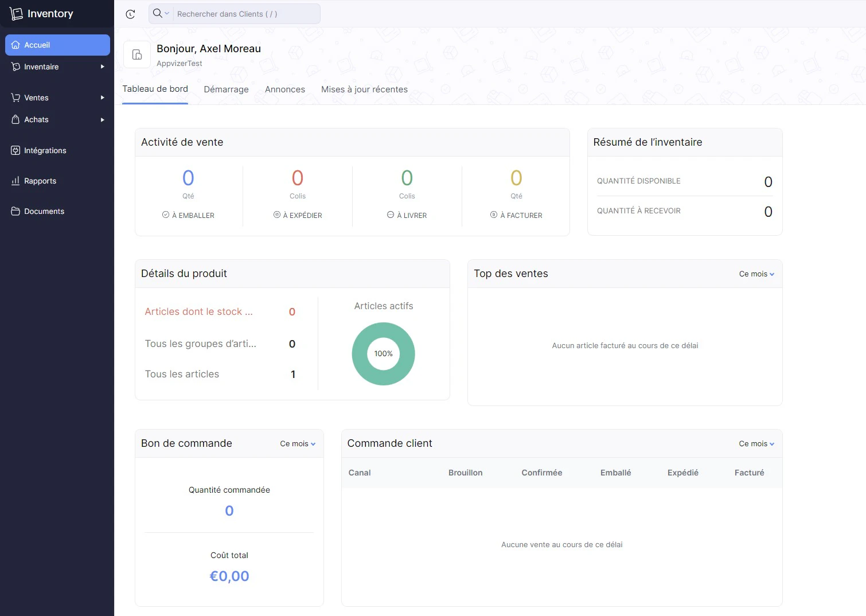
Task: Open Commande client Ce mois dropdown
Action: tap(756, 444)
